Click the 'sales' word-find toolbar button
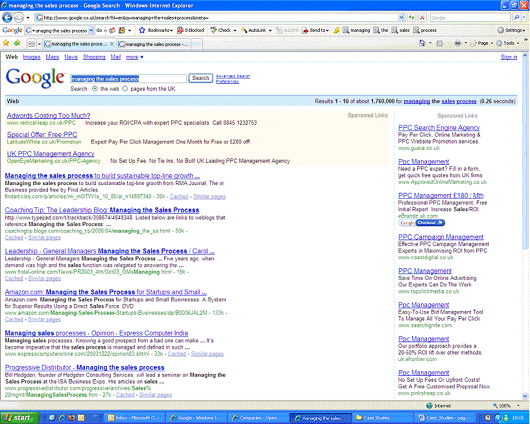The width and height of the screenshot is (530, 424). (x=401, y=30)
